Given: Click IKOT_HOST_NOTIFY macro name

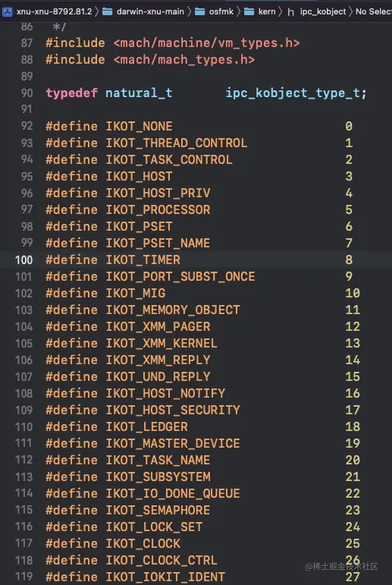Looking at the screenshot, I should pos(165,393).
